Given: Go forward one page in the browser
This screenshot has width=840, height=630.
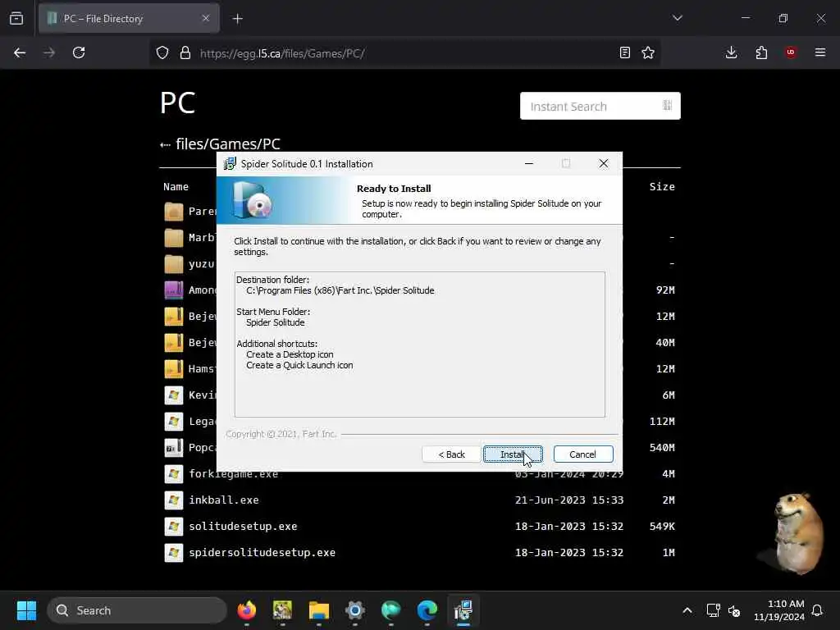Looking at the screenshot, I should (49, 52).
